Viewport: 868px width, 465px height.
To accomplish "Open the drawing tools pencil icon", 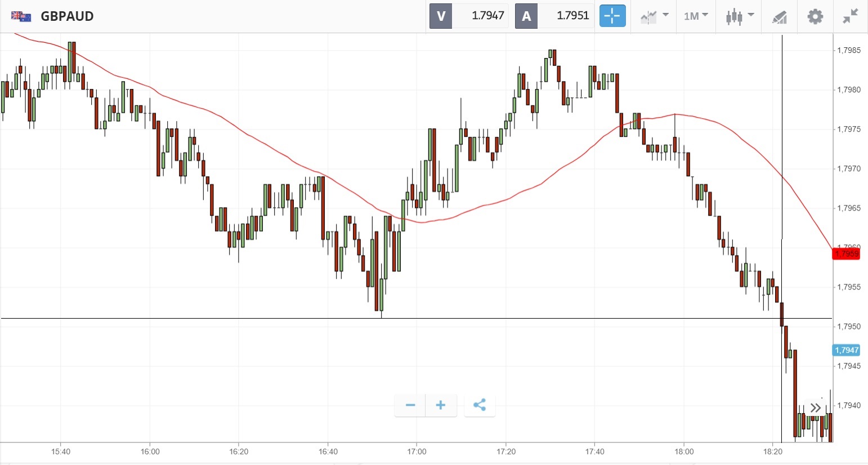I will [779, 17].
